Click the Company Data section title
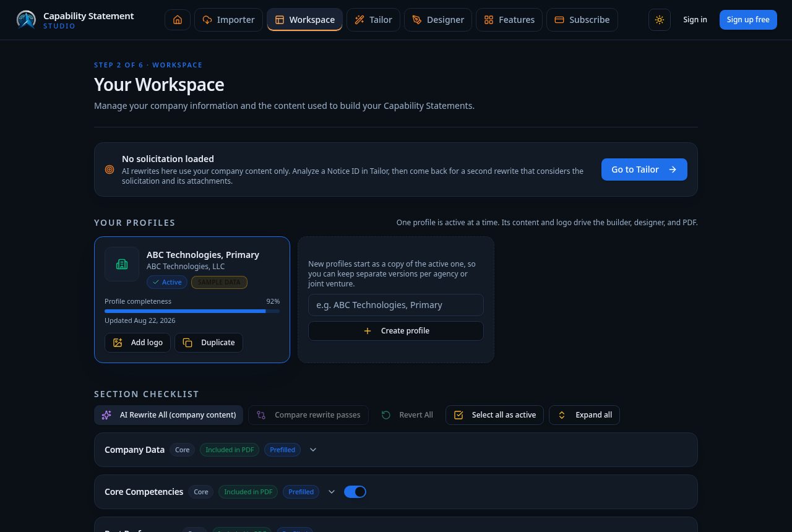Screen dimensions: 792x532 coord(134,450)
